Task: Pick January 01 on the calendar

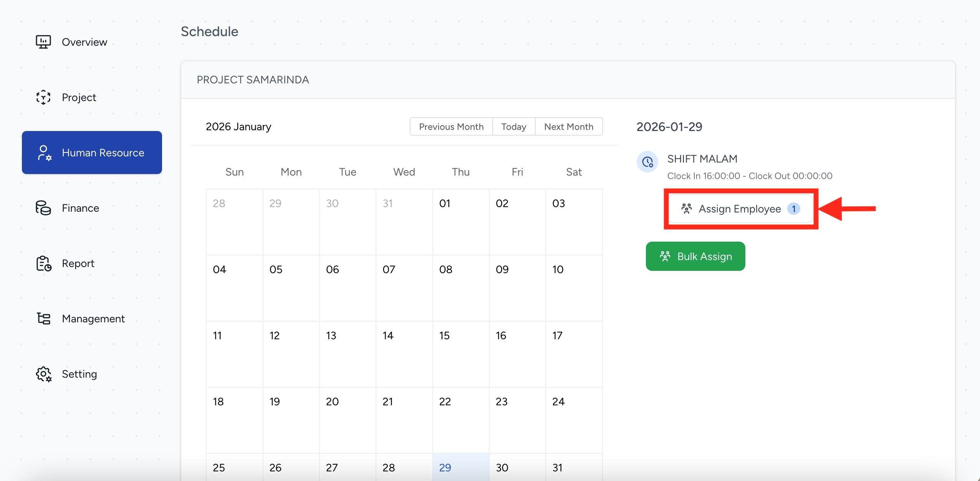Action: click(x=460, y=221)
